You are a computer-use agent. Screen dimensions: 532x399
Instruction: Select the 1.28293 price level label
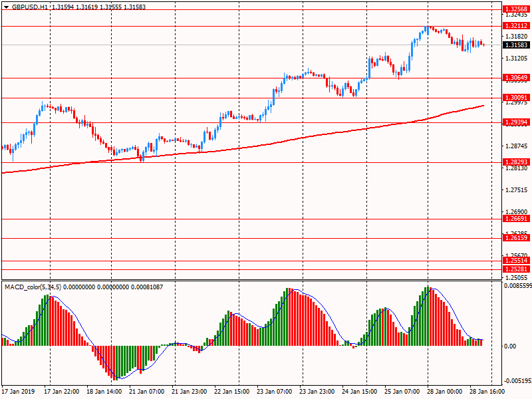pyautogui.click(x=516, y=162)
